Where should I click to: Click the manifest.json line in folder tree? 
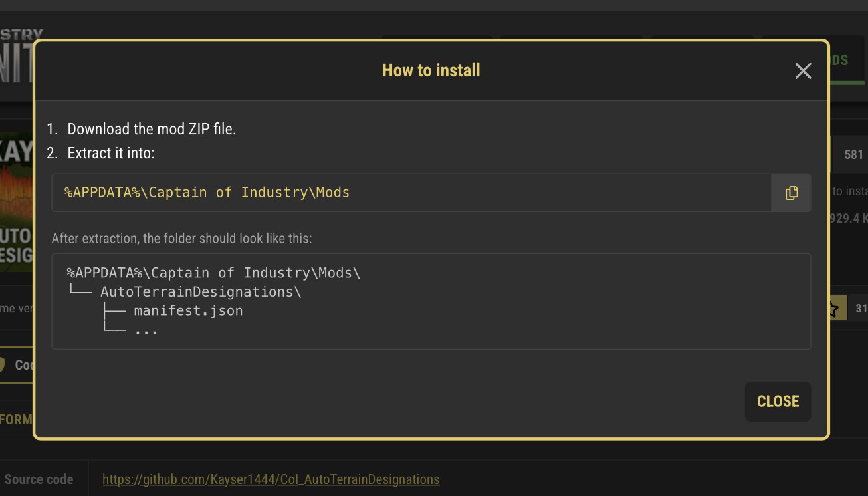(188, 310)
